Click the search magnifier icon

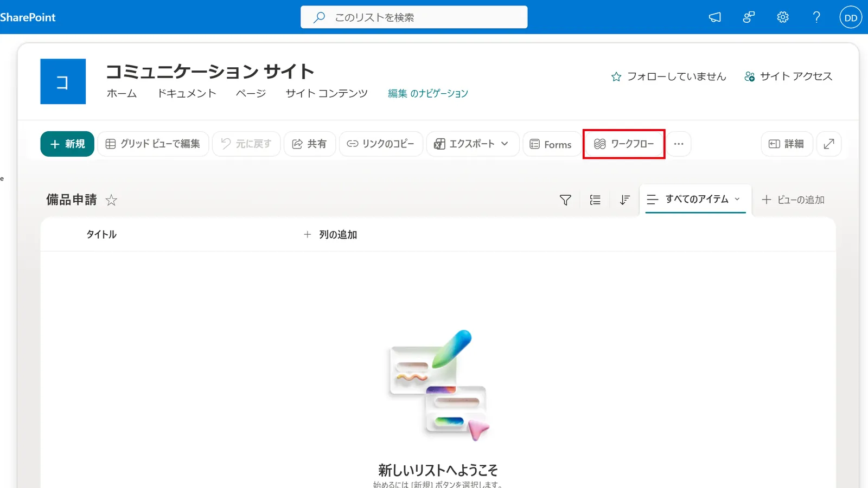click(320, 17)
